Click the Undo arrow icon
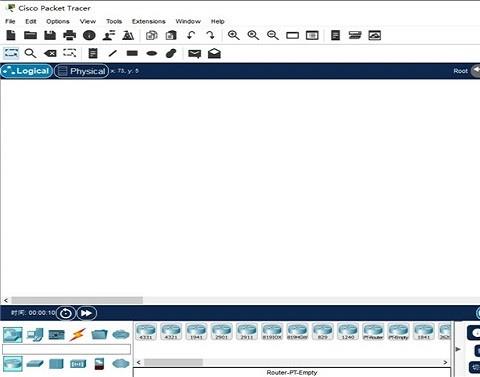 (191, 35)
